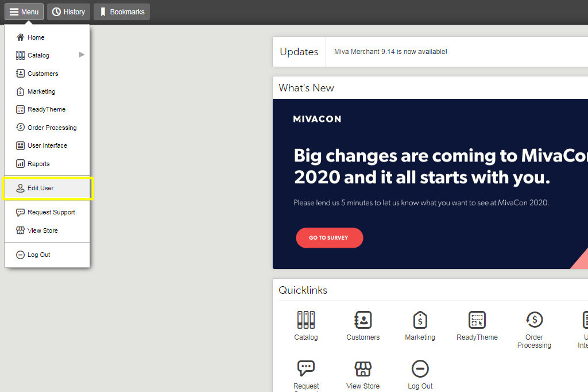Select the Customers menu entry
The image size is (588, 392).
tap(47, 73)
